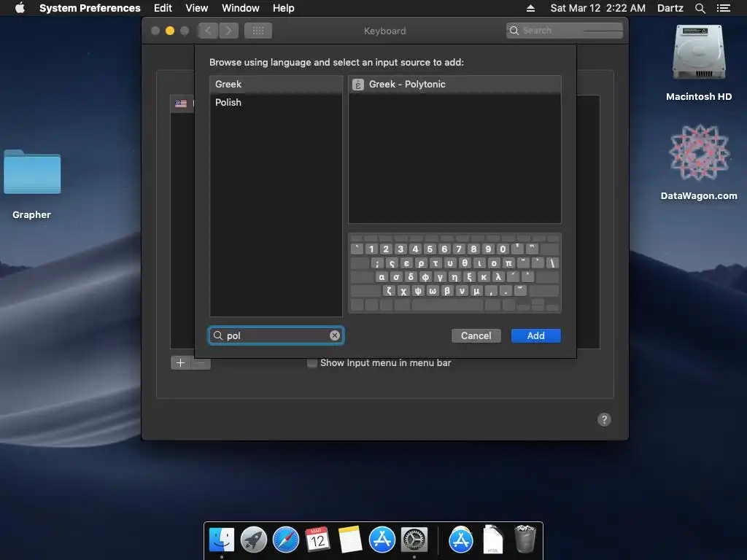Open Safari from the Dock
Viewport: 747px width, 560px height.
click(x=286, y=540)
